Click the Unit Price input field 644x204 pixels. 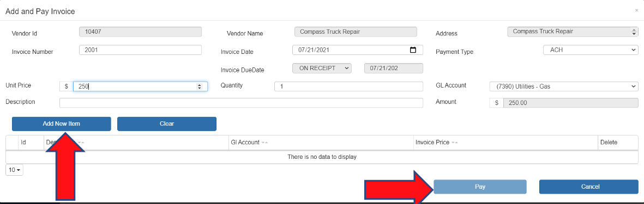[x=140, y=86]
